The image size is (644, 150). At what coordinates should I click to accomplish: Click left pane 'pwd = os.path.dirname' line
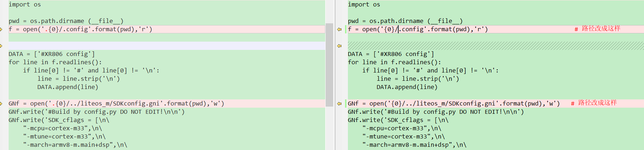(x=66, y=21)
